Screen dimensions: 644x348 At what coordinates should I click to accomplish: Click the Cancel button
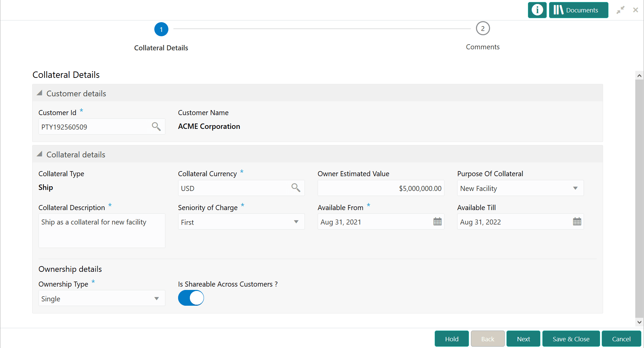621,339
